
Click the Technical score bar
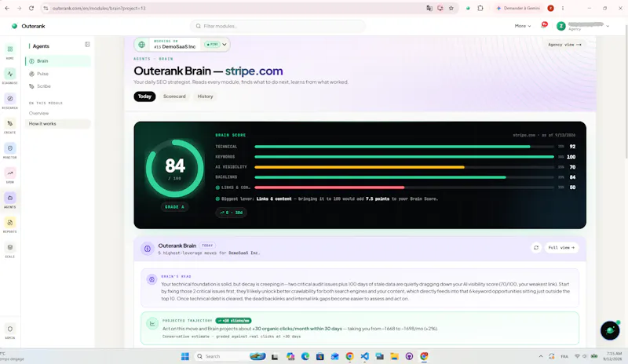[x=404, y=147]
